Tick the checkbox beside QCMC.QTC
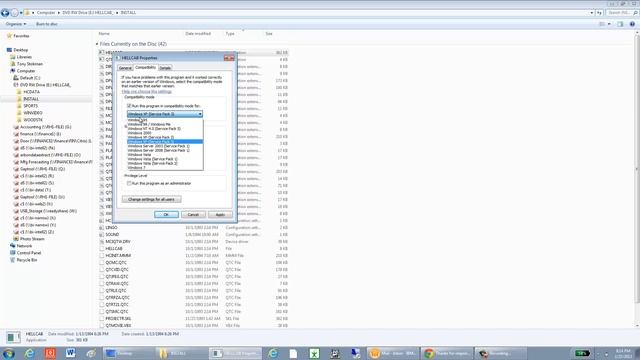The image size is (640, 360). [x=102, y=263]
